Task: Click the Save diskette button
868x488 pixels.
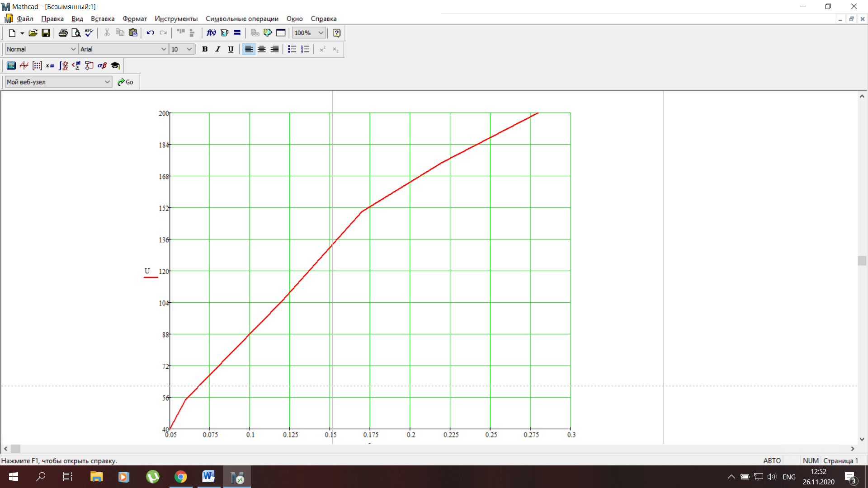Action: (x=46, y=33)
